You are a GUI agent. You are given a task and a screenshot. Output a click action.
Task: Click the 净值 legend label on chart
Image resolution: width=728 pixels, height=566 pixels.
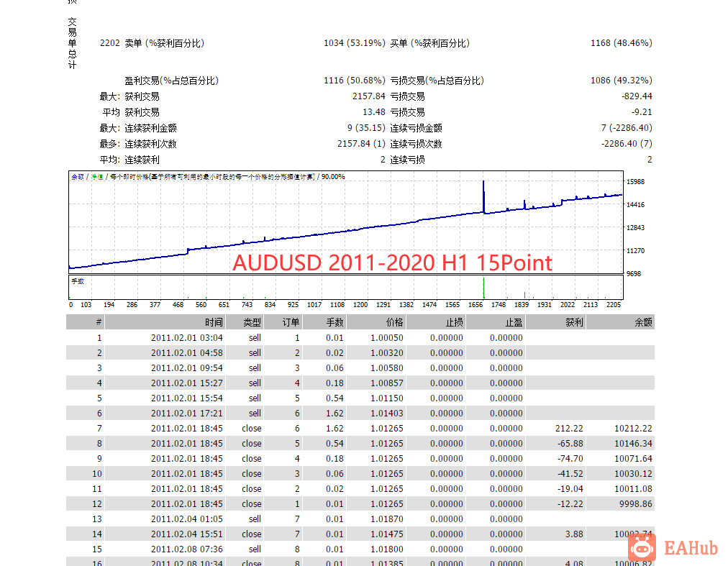(97, 177)
